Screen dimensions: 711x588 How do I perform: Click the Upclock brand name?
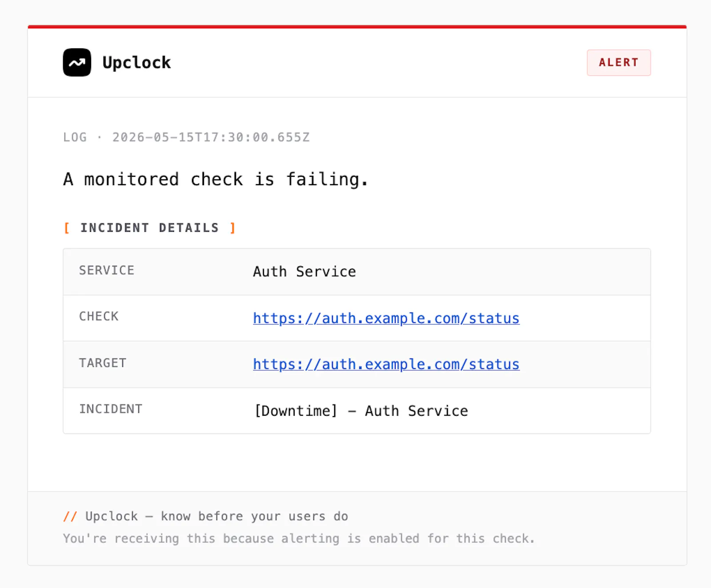click(x=136, y=63)
